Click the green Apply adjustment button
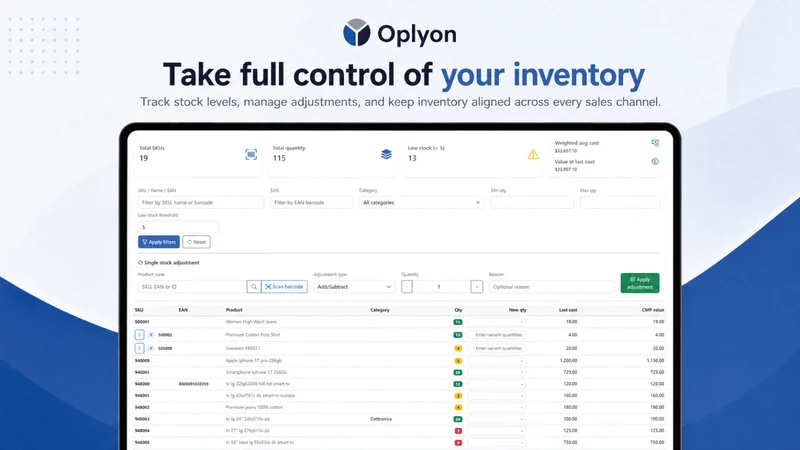The height and width of the screenshot is (450, 800). click(640, 283)
